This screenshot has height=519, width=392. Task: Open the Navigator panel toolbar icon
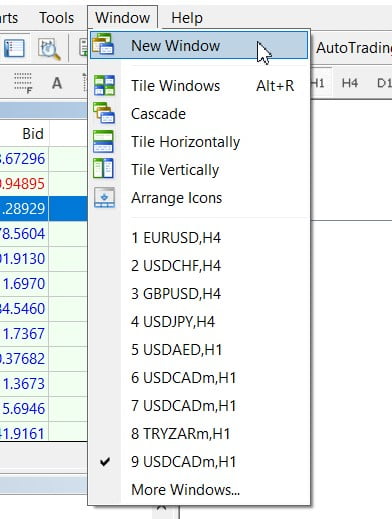14,48
